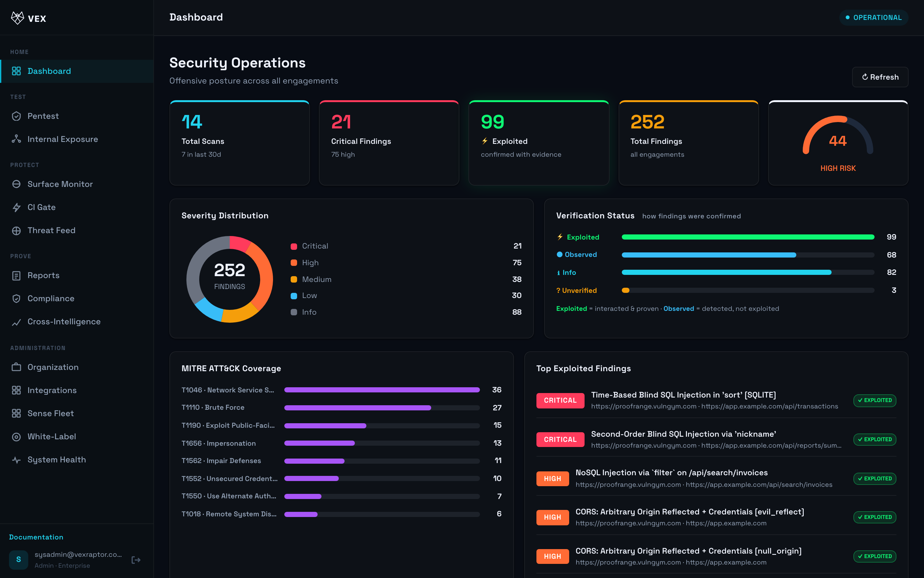Click the Info 'i' icon in Verification Status
Screen dimensions: 924x578
tap(559, 273)
